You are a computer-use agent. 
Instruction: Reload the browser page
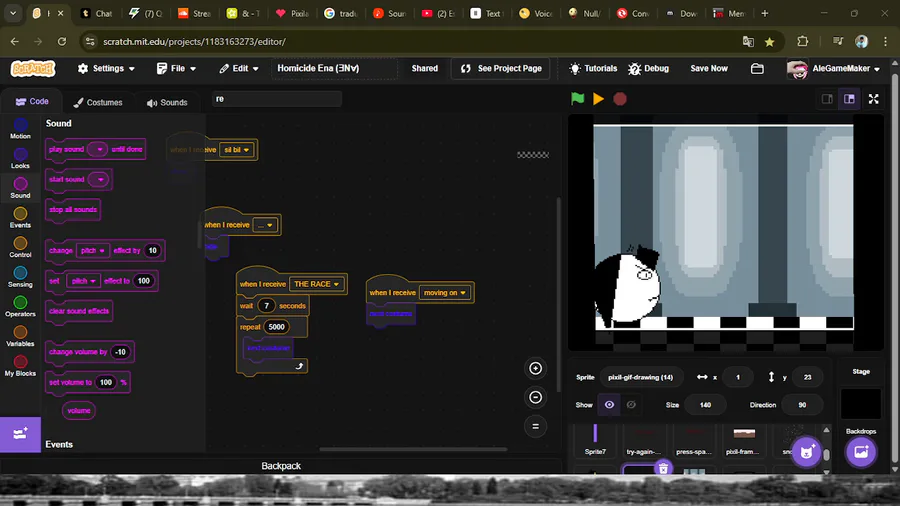coord(62,41)
